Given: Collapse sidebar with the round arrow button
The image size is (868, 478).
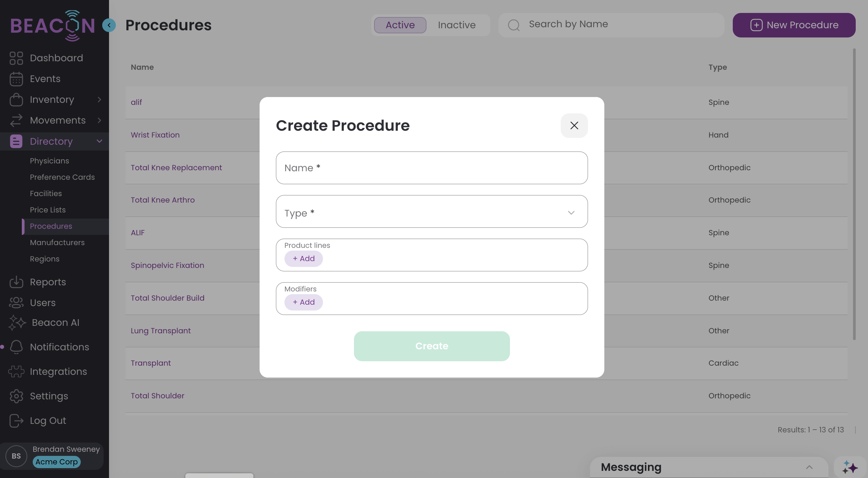Looking at the screenshot, I should 109,25.
